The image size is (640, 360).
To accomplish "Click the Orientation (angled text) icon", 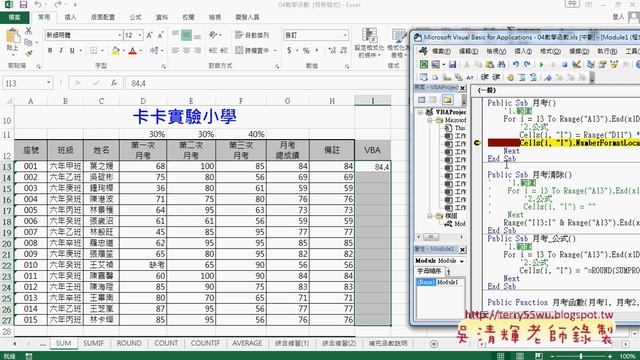I will click(x=213, y=35).
